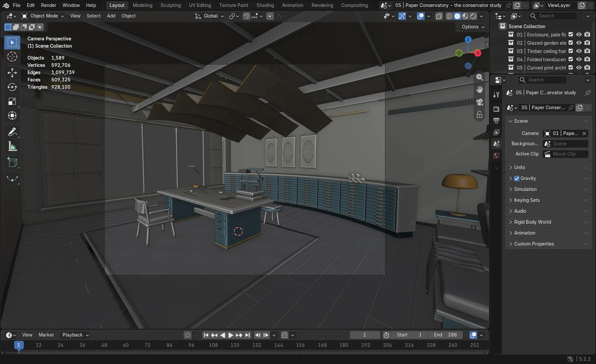Click the Marker menu in timeline

point(46,335)
